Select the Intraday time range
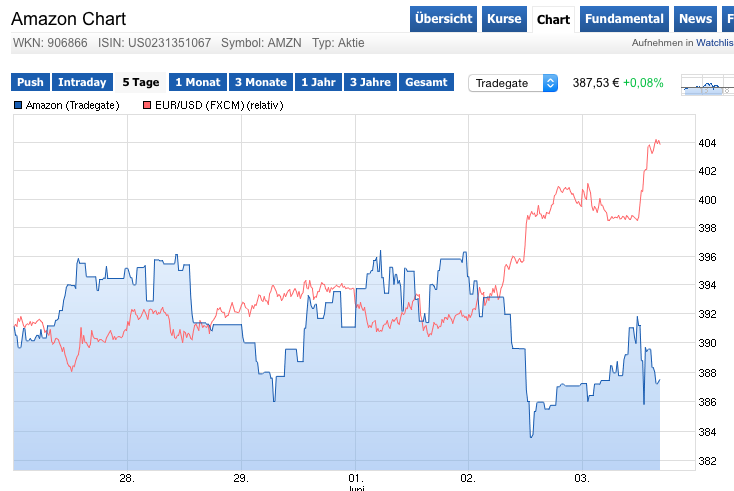Screen dimensions: 734x491 [82, 83]
